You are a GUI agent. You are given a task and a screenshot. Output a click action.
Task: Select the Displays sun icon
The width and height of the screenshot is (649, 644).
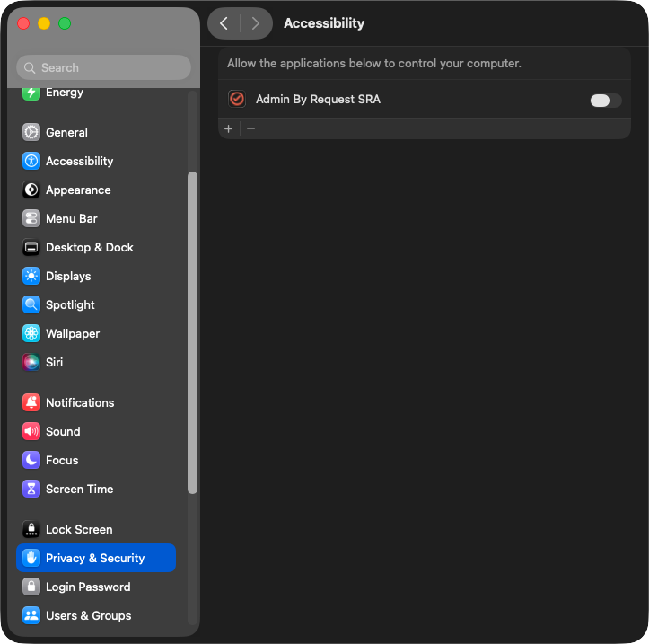(31, 276)
